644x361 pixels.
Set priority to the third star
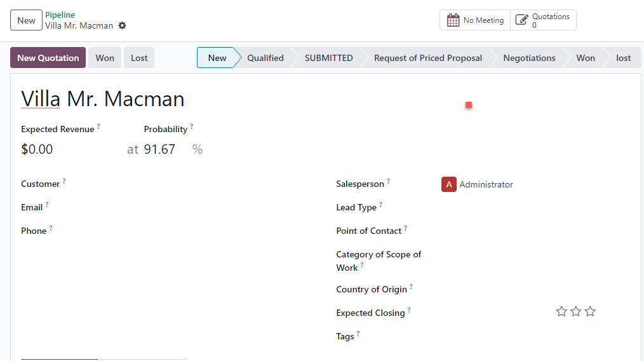tap(590, 311)
